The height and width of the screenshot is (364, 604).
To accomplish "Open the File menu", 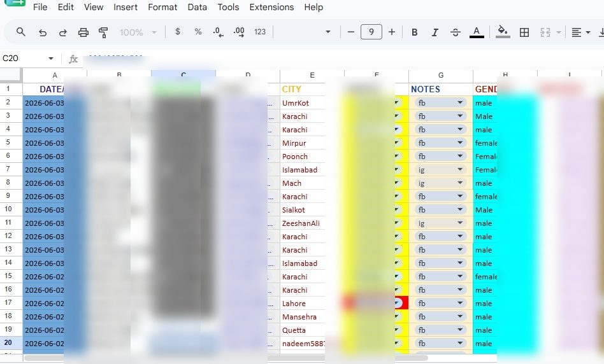I will pos(40,7).
